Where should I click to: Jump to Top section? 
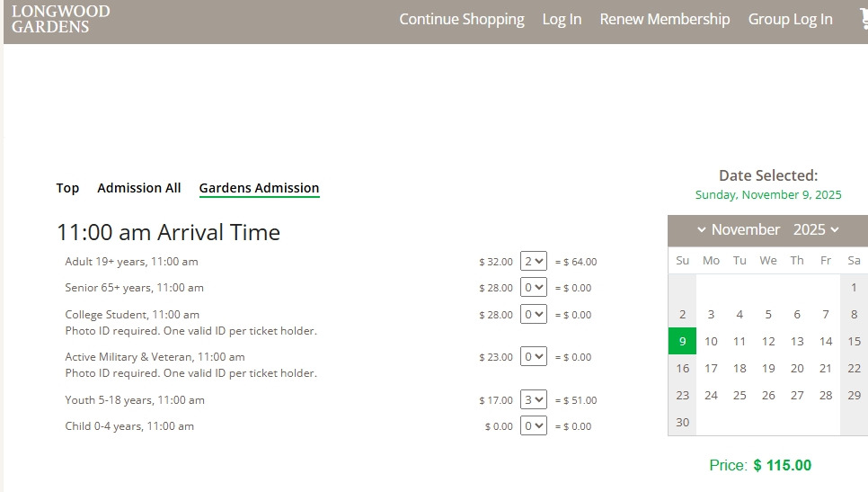pyautogui.click(x=67, y=188)
